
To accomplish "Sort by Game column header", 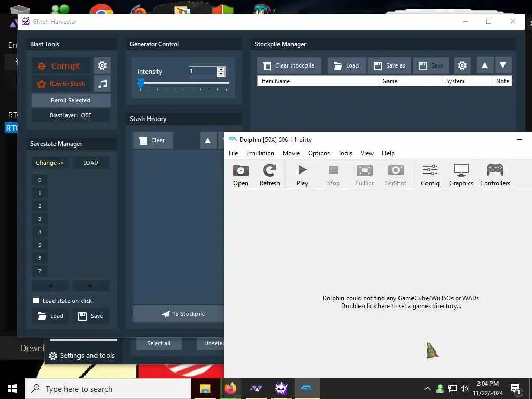I will pos(410,81).
